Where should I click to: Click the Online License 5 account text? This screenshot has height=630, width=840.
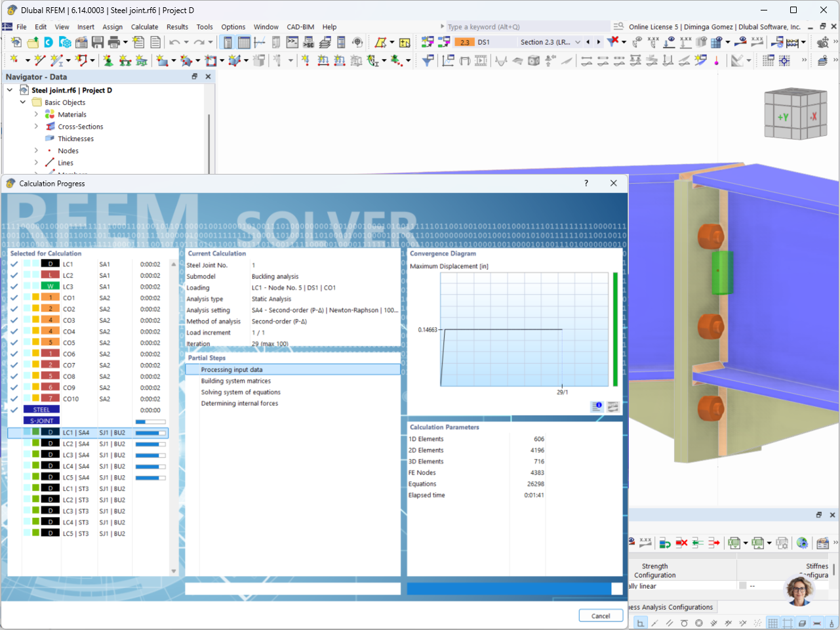(x=714, y=27)
